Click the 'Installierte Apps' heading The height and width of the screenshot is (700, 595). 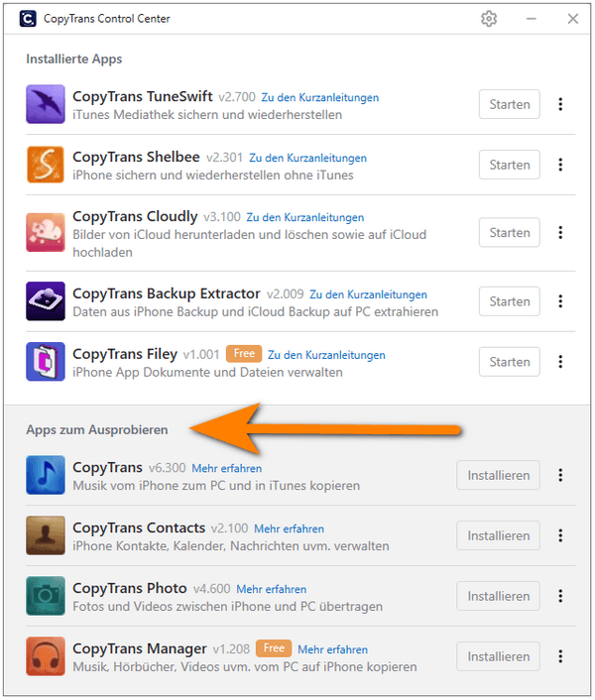(x=74, y=58)
